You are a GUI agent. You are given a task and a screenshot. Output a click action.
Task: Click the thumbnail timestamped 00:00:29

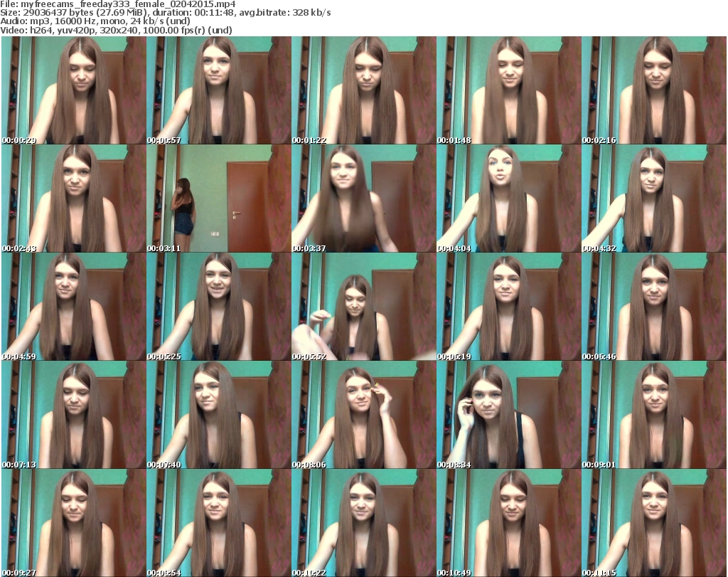pyautogui.click(x=73, y=90)
